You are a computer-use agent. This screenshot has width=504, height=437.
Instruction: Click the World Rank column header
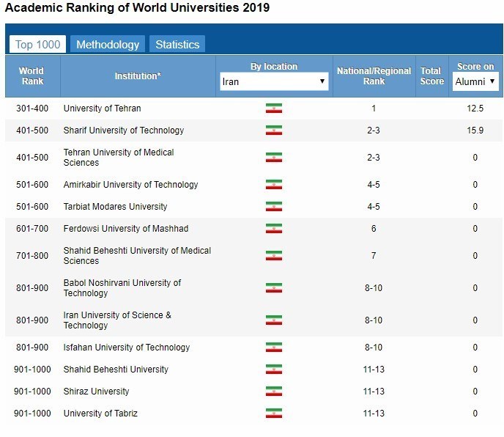(x=32, y=76)
